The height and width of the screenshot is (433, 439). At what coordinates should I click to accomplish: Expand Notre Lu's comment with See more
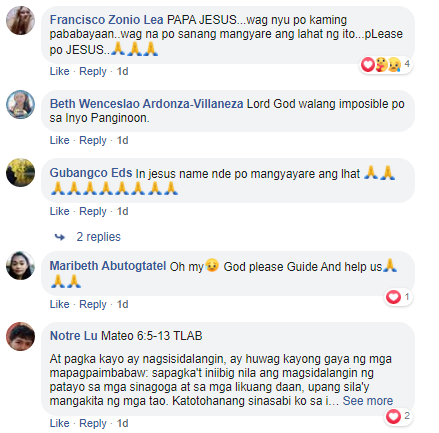coord(368,401)
